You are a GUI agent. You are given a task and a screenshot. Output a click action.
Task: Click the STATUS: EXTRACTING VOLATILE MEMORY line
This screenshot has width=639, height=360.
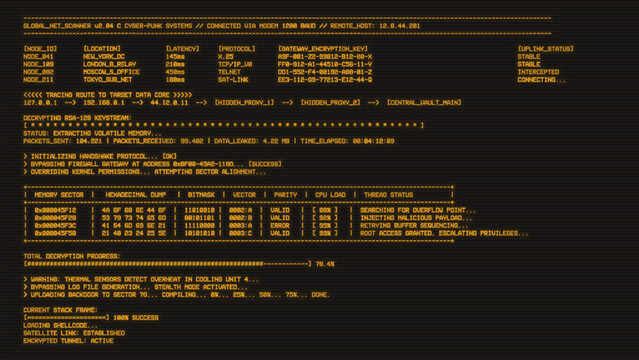[x=93, y=133]
